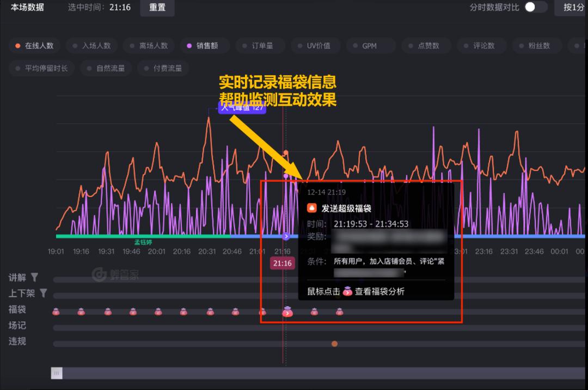Click the 人气峰值 127 peak badge
588x390 pixels.
click(241, 108)
